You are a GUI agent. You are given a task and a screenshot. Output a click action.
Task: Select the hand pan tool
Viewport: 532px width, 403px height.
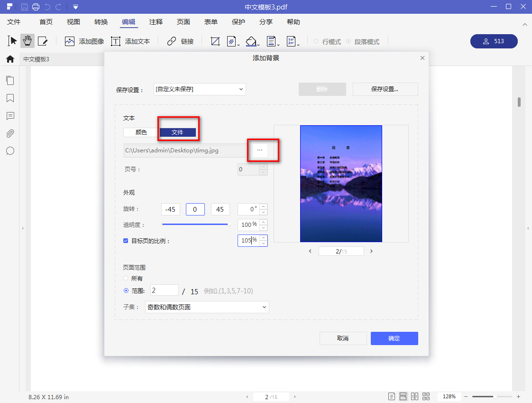point(27,41)
